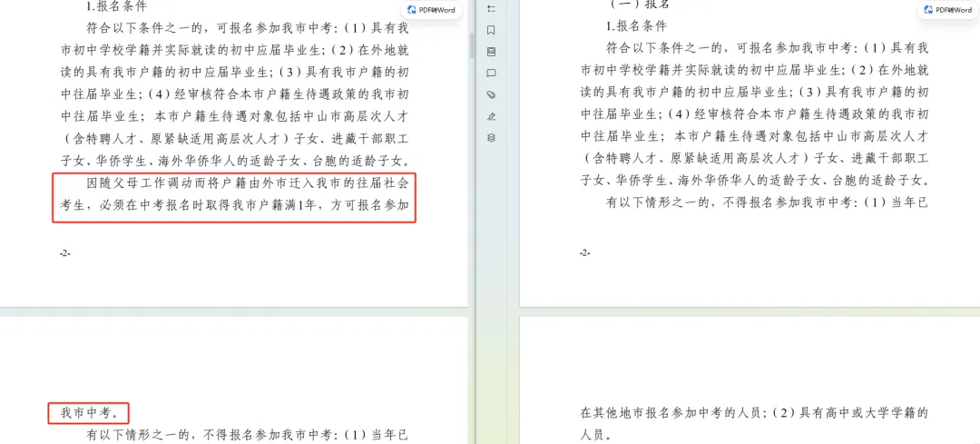The width and height of the screenshot is (980, 444).
Task: Open the signature pen panel icon
Action: click(491, 116)
